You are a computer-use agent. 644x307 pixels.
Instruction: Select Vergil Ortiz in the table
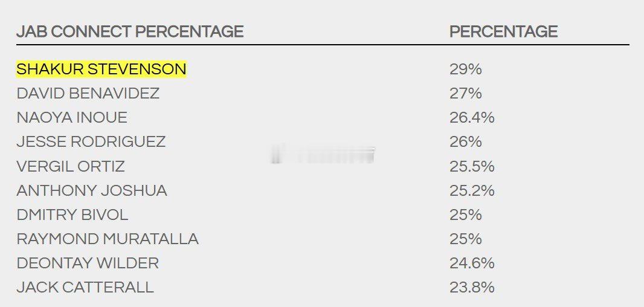(x=71, y=166)
